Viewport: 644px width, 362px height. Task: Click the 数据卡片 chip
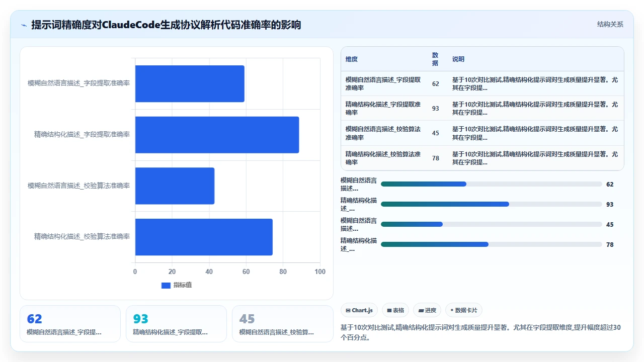463,310
